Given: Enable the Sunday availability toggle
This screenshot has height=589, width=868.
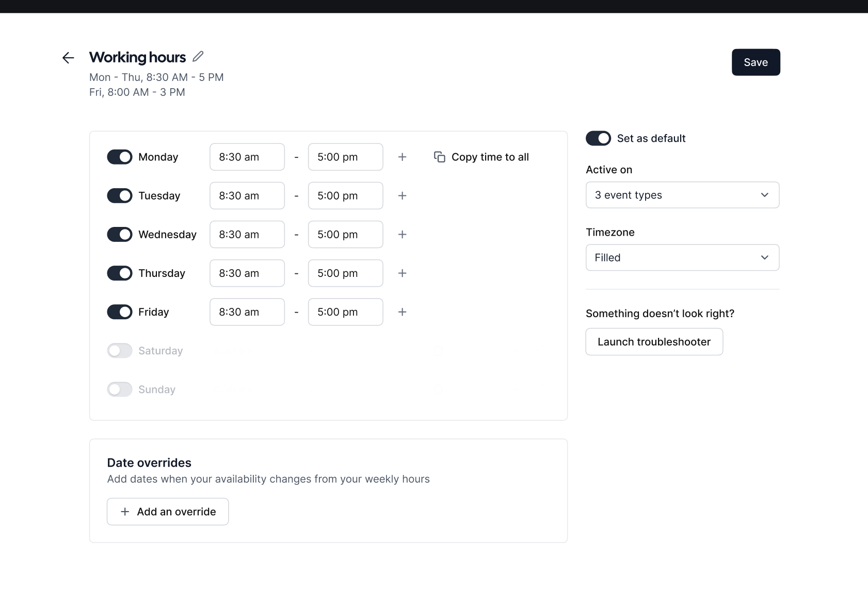Looking at the screenshot, I should pos(119,389).
